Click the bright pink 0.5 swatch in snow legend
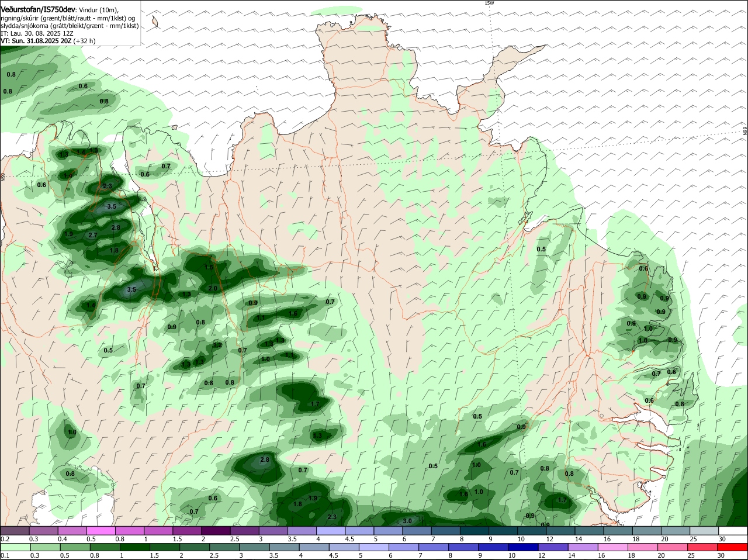Screen dimensions: 748x560 click(x=101, y=531)
